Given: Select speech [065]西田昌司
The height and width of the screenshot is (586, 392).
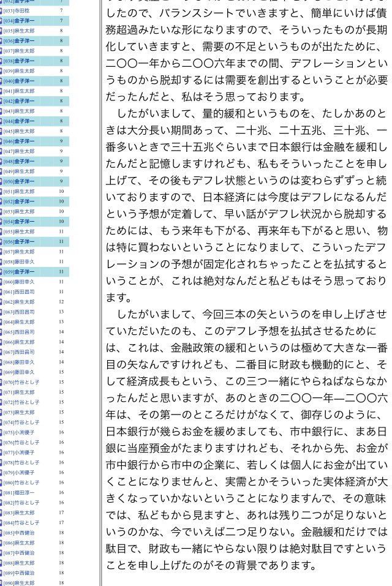Looking at the screenshot, I should click(19, 332).
